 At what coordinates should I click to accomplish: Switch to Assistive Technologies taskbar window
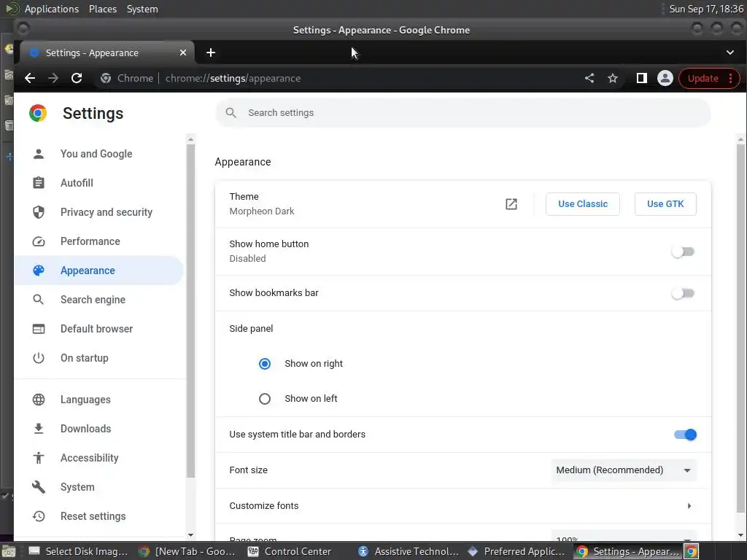point(409,551)
